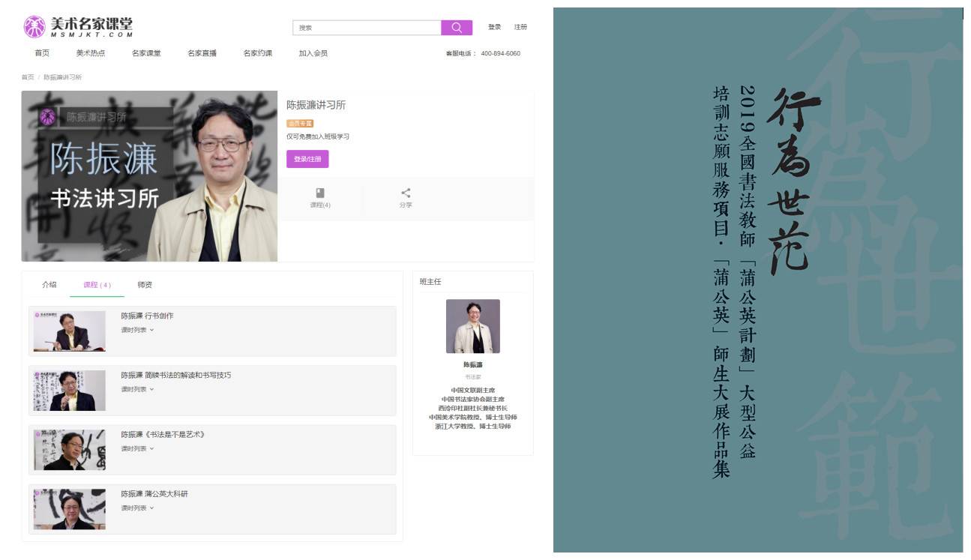
Task: Click the 分享 share icon
Action: pyautogui.click(x=406, y=193)
